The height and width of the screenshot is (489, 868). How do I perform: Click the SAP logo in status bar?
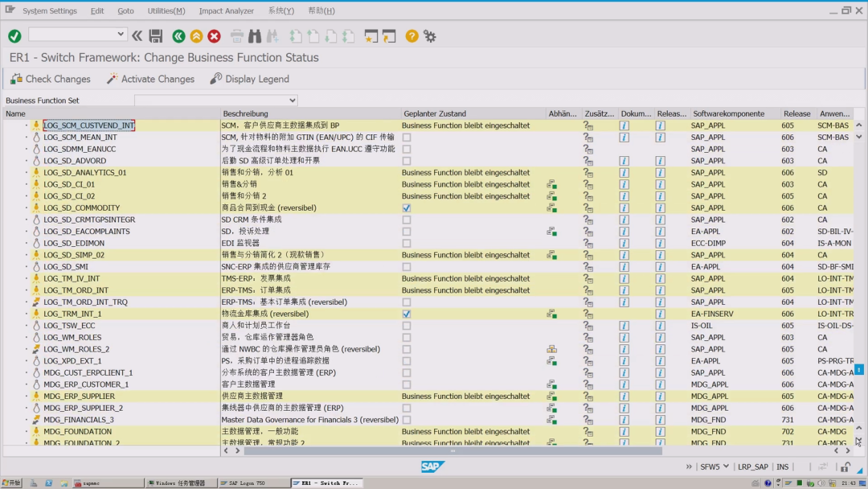[x=432, y=466]
